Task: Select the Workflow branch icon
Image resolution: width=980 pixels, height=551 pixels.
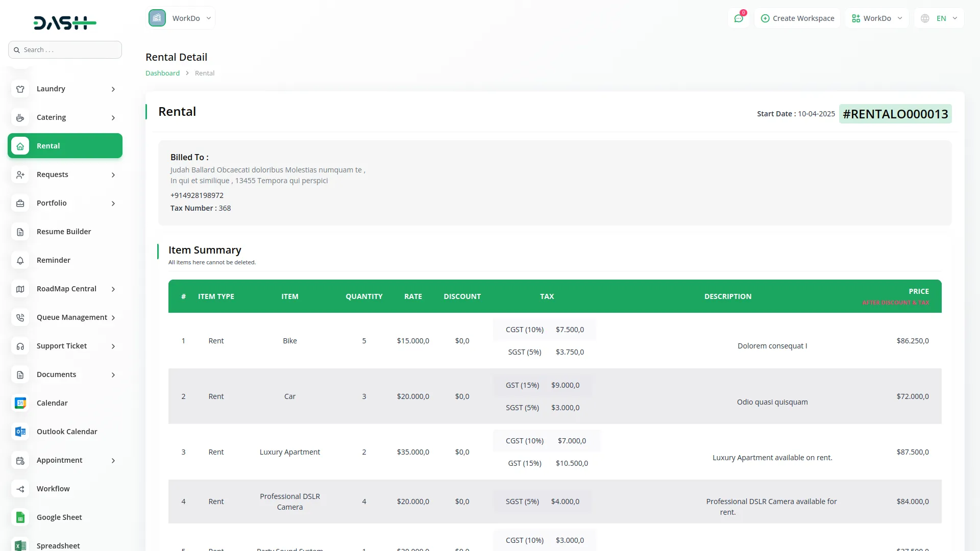Action: tap(20, 489)
